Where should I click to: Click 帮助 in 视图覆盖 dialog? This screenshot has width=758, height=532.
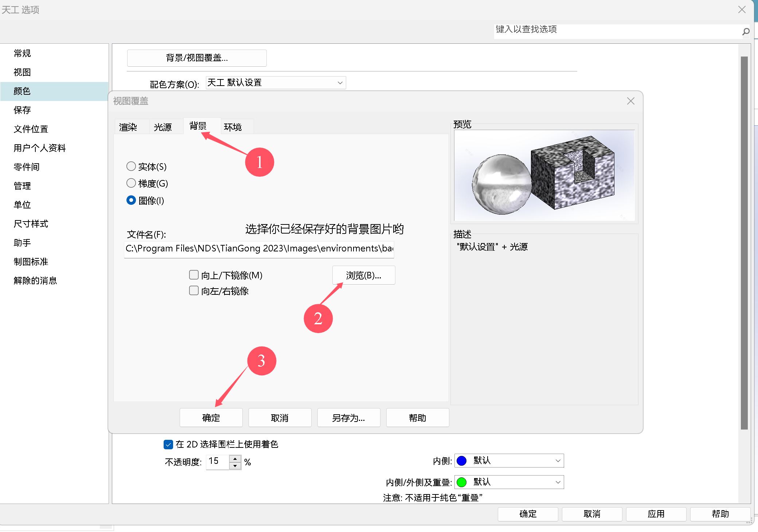(418, 418)
